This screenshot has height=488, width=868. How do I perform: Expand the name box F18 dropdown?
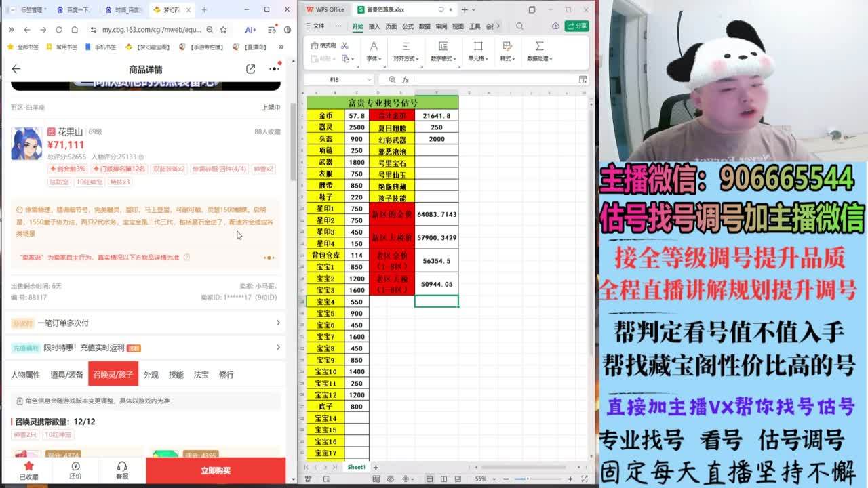point(369,79)
